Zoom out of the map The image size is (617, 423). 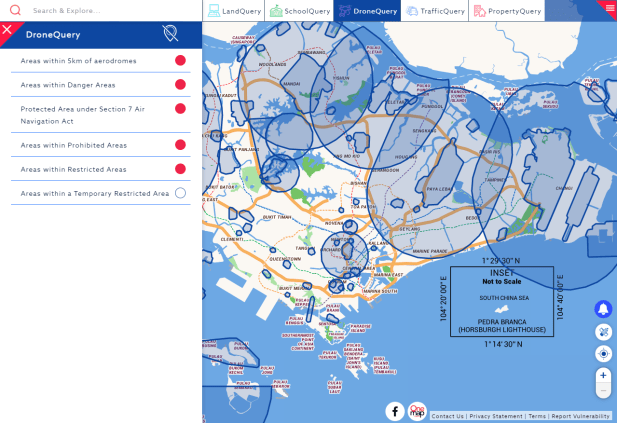coord(603,391)
